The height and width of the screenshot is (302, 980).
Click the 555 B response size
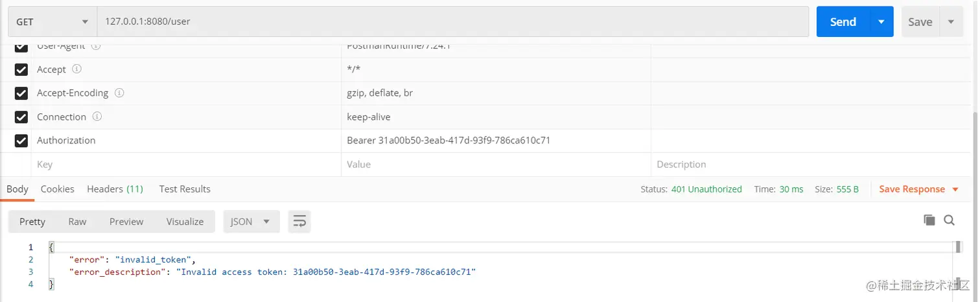point(847,189)
